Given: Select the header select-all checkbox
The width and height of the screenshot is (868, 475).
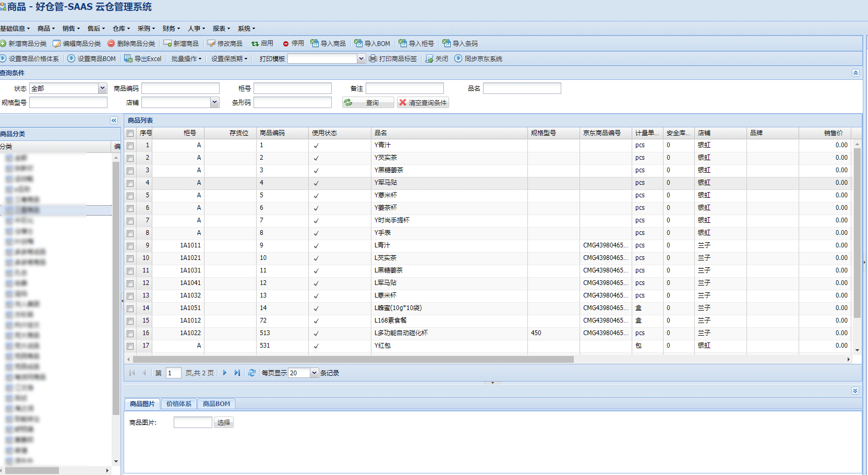Looking at the screenshot, I should pyautogui.click(x=130, y=134).
